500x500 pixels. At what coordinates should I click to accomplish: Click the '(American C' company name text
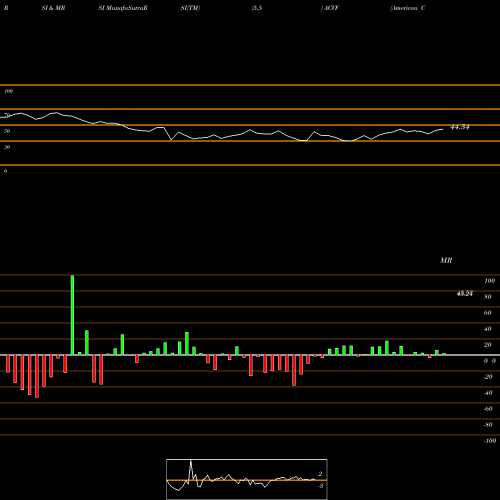point(407,8)
